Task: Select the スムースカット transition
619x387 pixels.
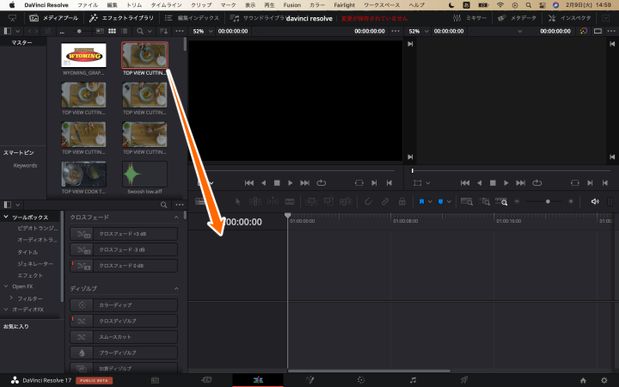Action: pyautogui.click(x=124, y=337)
